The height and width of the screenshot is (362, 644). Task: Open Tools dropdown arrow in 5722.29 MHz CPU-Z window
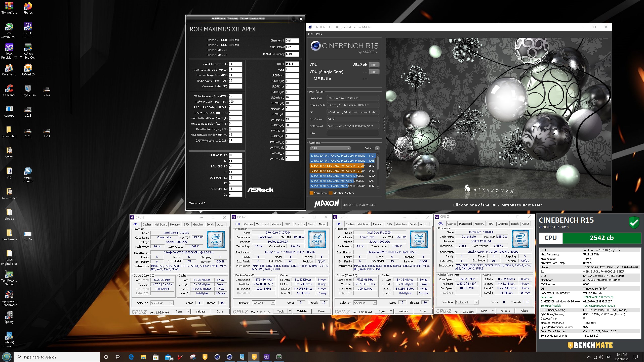(x=188, y=311)
